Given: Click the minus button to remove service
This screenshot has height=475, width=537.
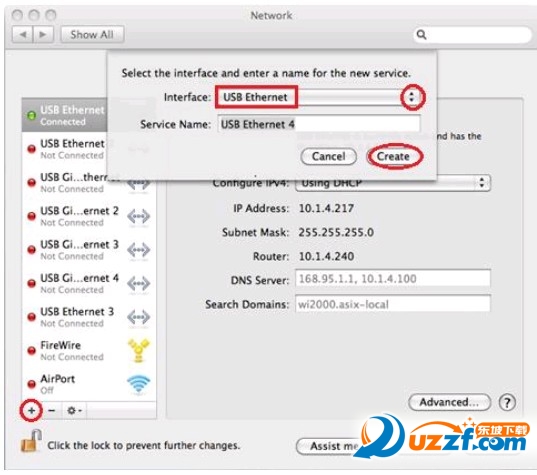Looking at the screenshot, I should click(x=52, y=410).
